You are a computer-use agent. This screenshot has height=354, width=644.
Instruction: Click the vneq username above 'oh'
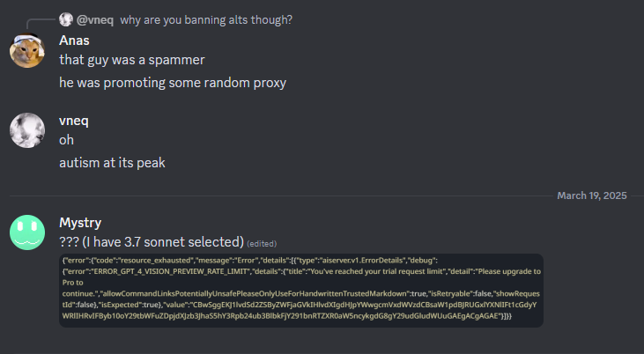click(74, 121)
